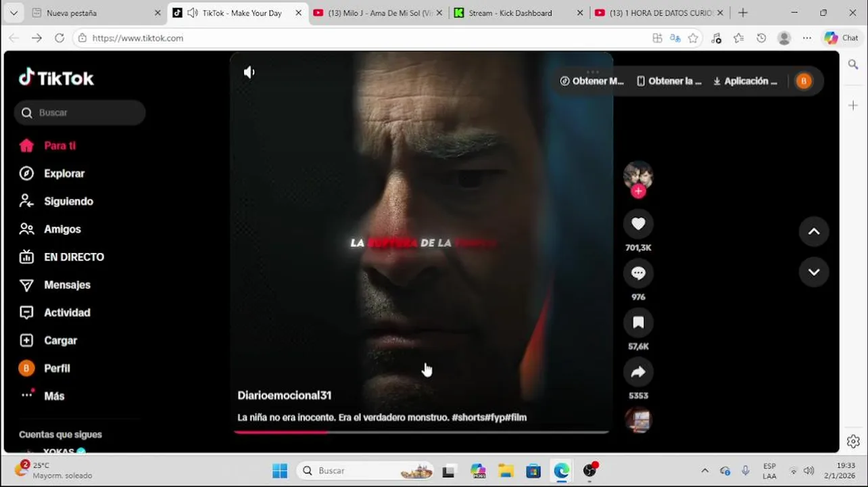Share the video with arrow icon
The height and width of the screenshot is (487, 868).
638,371
